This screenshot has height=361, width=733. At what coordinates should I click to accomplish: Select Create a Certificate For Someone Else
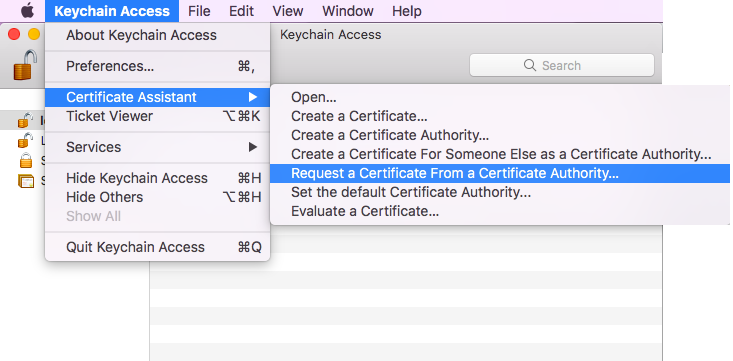pyautogui.click(x=500, y=154)
